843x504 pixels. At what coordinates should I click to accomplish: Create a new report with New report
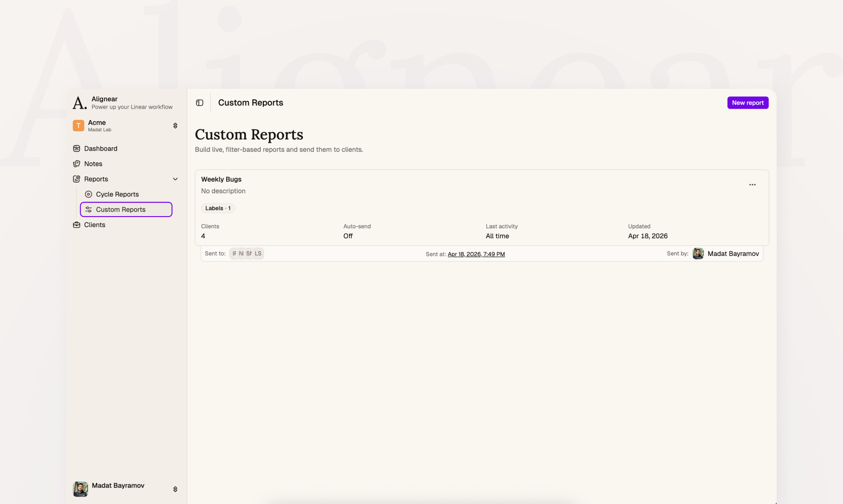(748, 103)
